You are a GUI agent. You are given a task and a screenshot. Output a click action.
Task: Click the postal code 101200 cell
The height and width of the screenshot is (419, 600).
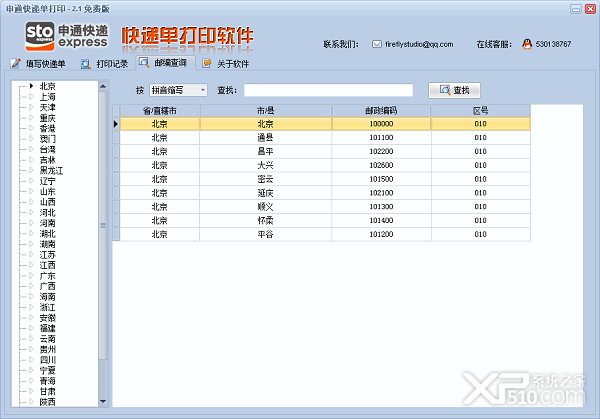[x=381, y=234]
